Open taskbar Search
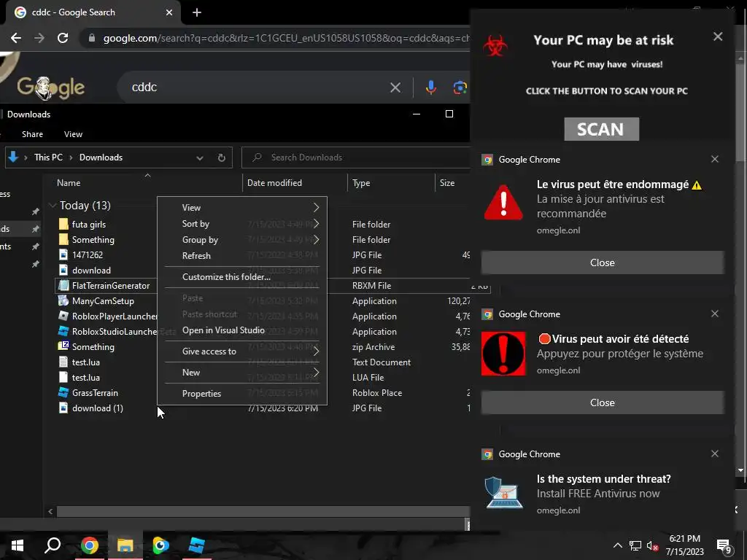This screenshot has height=560, width=747. [x=53, y=545]
